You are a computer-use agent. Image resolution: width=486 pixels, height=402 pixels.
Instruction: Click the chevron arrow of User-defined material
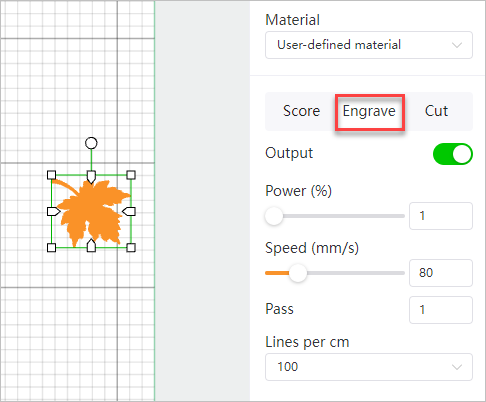click(x=457, y=45)
